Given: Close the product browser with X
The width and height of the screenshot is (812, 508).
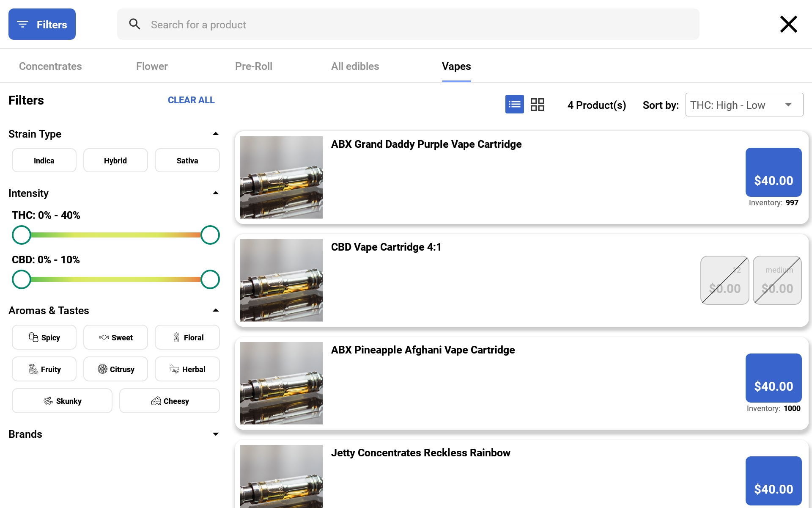Looking at the screenshot, I should tap(788, 24).
